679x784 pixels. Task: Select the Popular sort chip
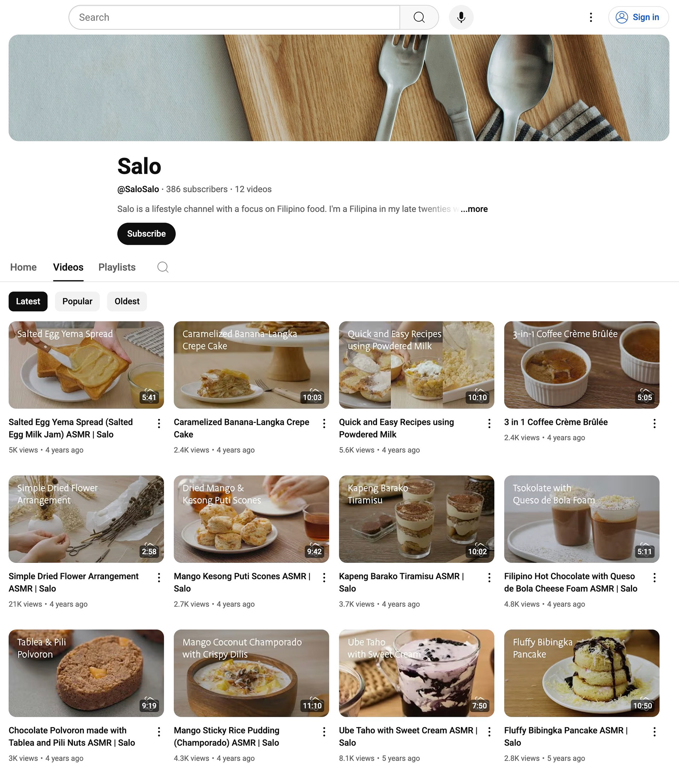pyautogui.click(x=77, y=301)
